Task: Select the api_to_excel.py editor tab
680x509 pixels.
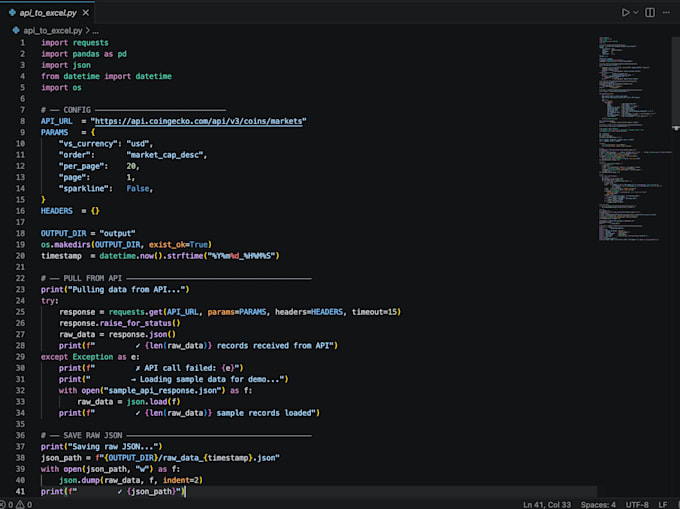Action: (49, 13)
